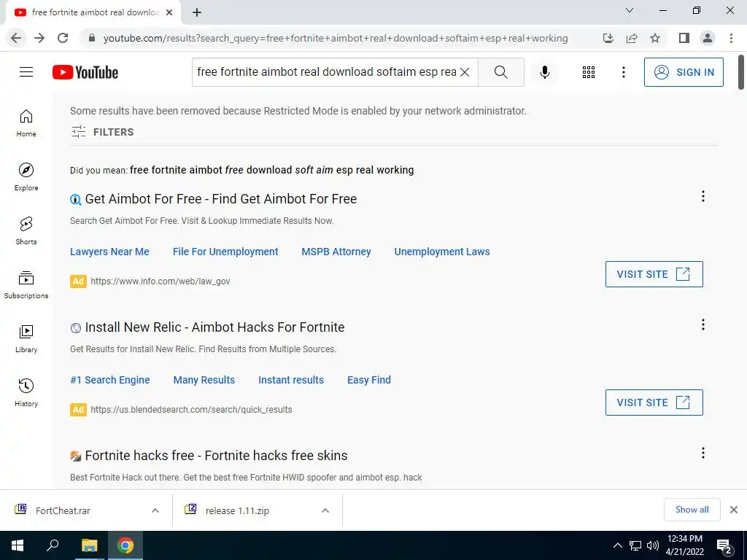Open the Lawyers Near Me link
Screen dimensions: 747x560
pos(109,252)
